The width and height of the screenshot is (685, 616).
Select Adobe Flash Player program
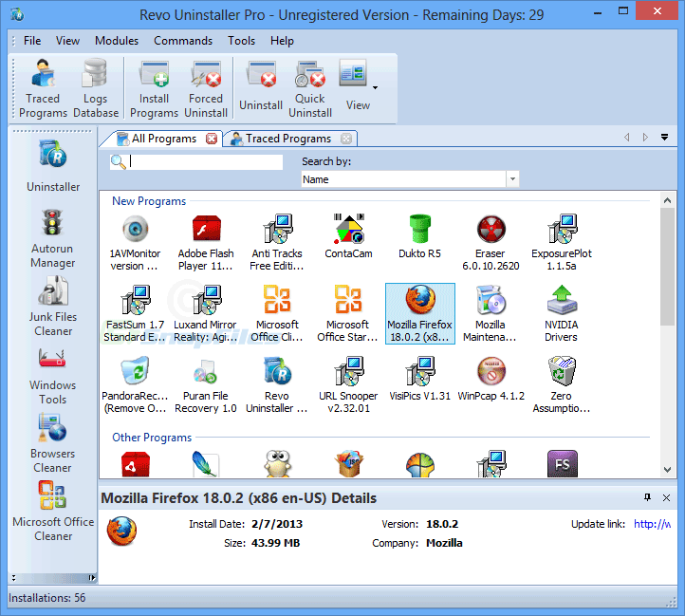[x=206, y=243]
